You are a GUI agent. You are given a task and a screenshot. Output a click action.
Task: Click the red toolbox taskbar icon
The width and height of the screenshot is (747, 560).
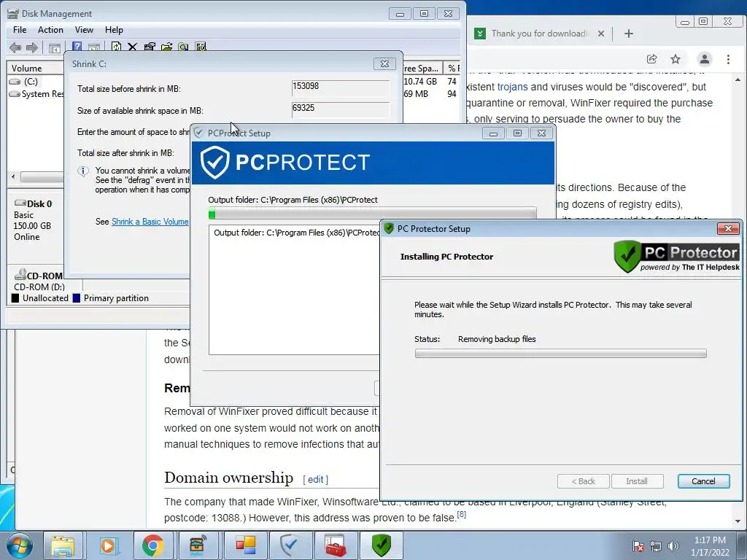coord(335,545)
